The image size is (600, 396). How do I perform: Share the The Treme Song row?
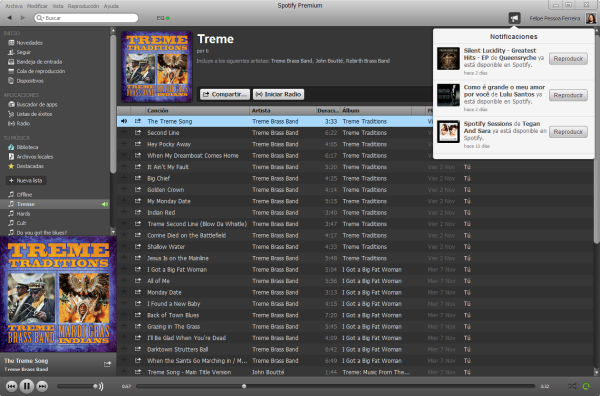click(x=138, y=121)
